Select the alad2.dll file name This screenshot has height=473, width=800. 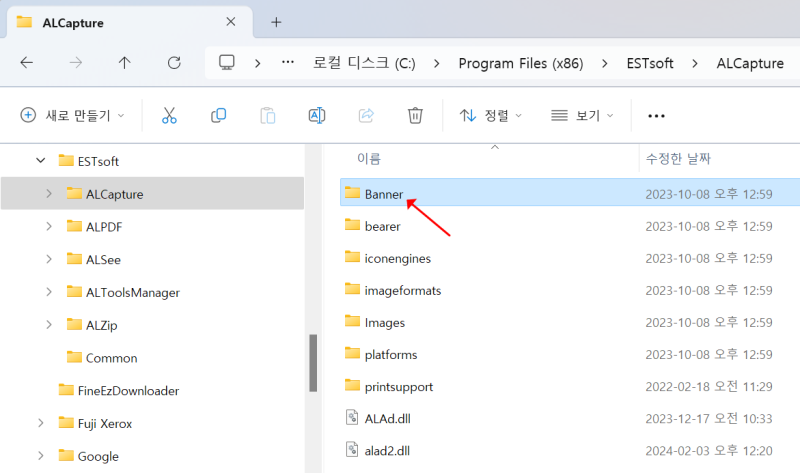tap(387, 451)
